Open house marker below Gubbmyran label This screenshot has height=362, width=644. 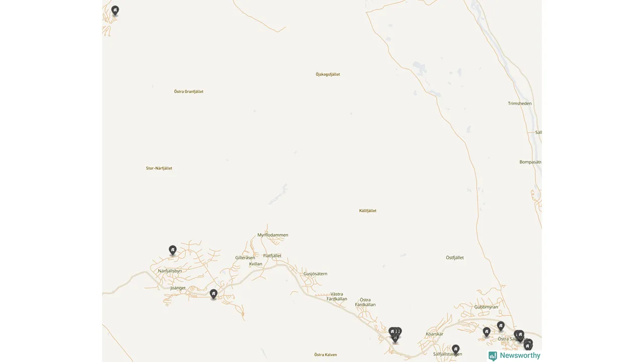501,326
